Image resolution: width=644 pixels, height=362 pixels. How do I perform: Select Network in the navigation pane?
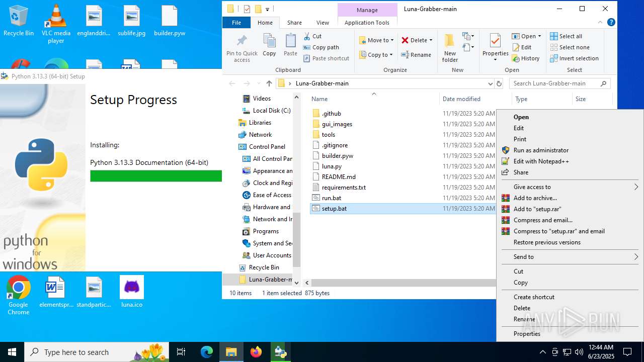pyautogui.click(x=260, y=135)
